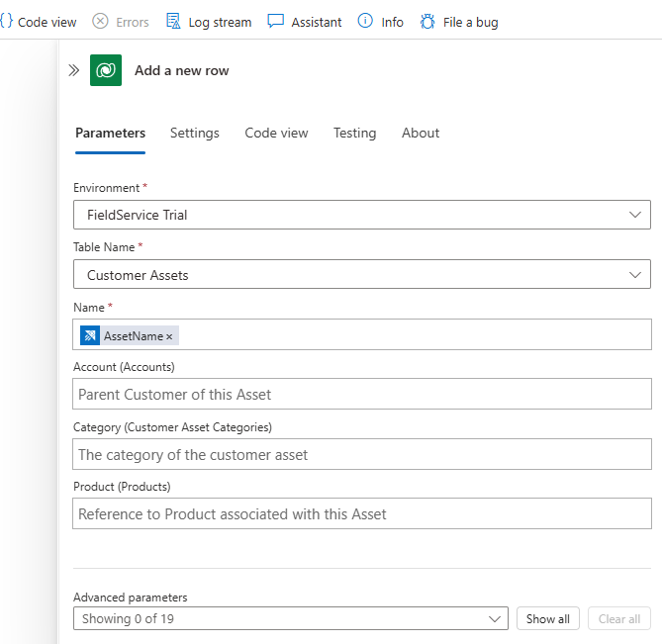Switch to the Testing tab
The image size is (662, 644).
point(354,134)
